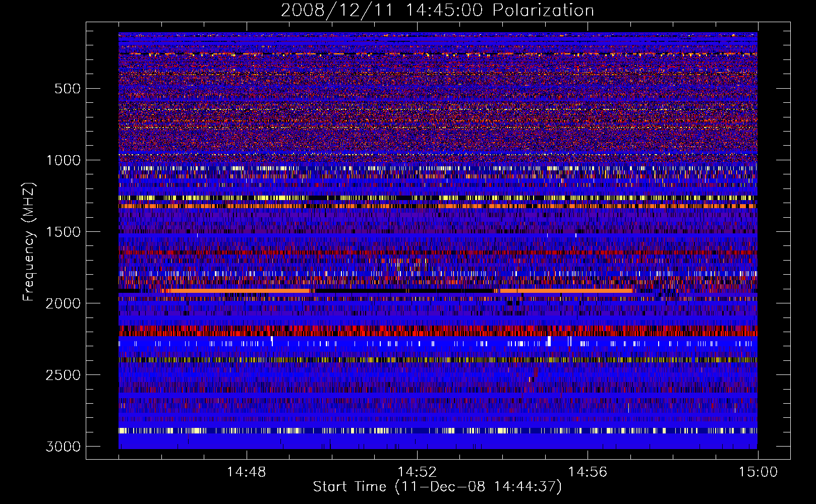The height and width of the screenshot is (504, 816).
Task: Click the 1000 frequency tick label
Action: 64,160
